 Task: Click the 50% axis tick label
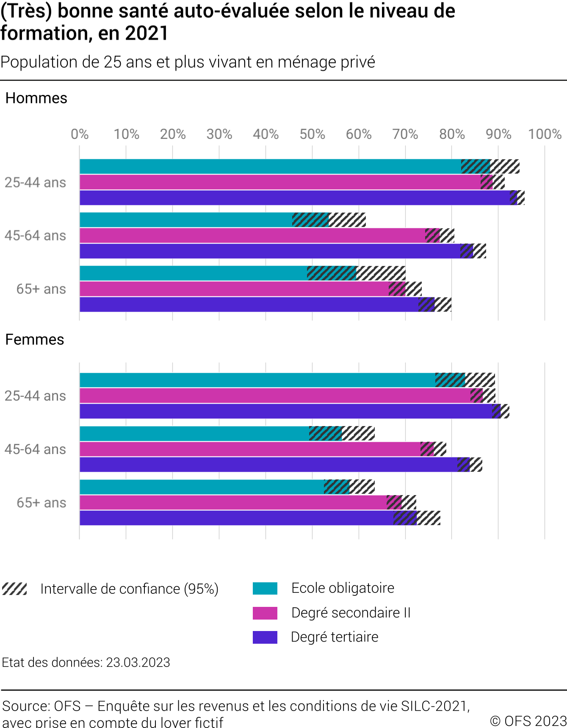click(x=312, y=134)
